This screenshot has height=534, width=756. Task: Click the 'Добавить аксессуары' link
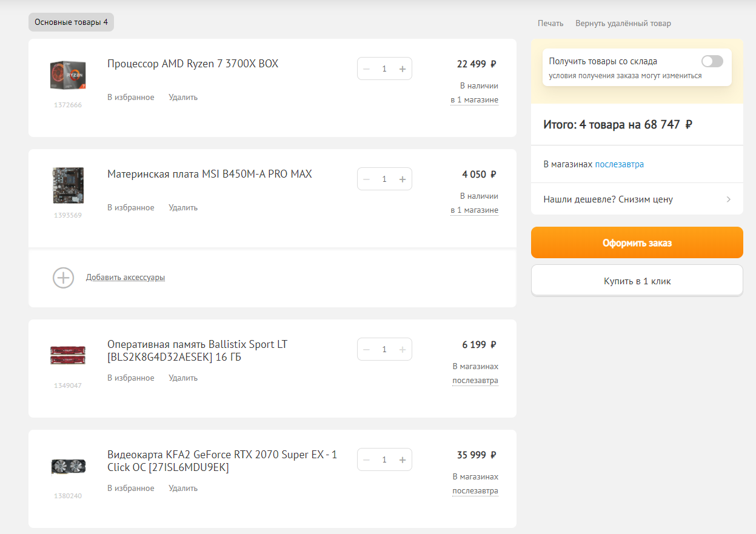(125, 278)
